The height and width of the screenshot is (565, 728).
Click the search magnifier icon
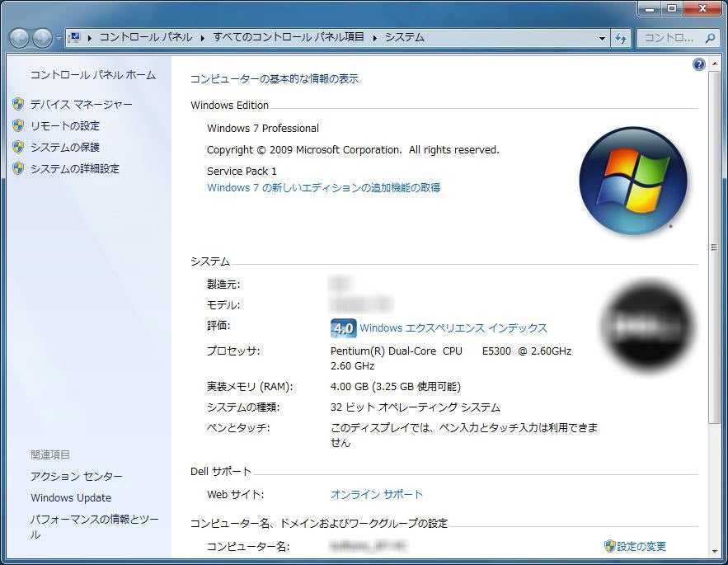point(710,38)
